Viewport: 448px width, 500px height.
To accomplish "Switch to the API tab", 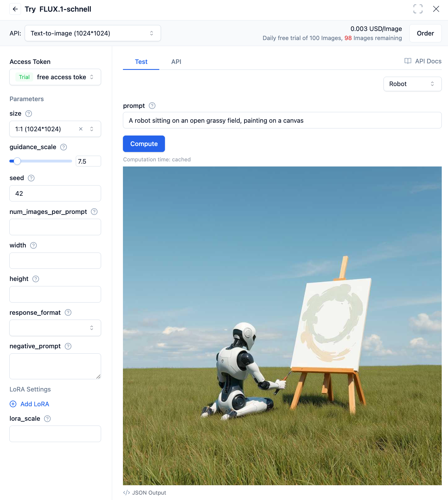I will click(176, 62).
